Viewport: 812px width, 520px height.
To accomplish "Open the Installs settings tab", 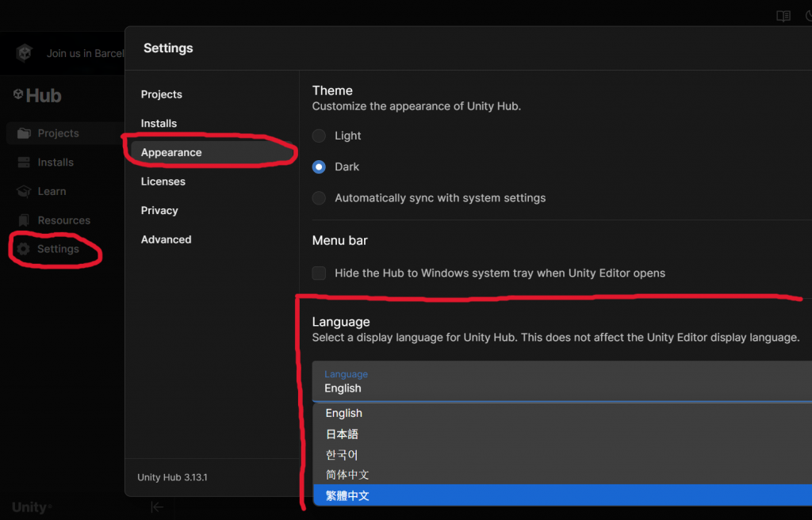I will [159, 124].
